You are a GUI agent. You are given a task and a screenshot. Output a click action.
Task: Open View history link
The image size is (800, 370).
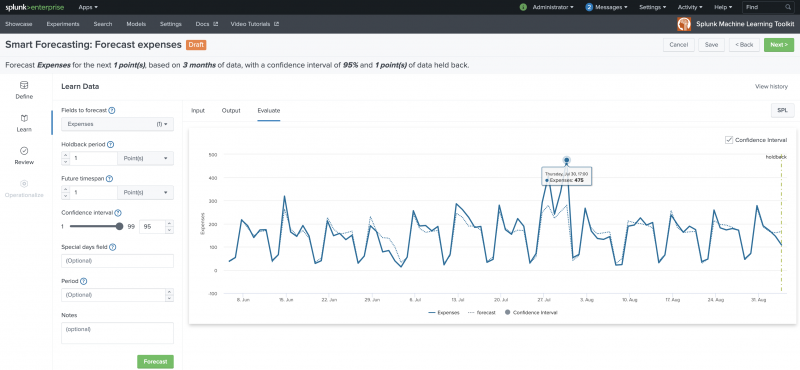(771, 87)
